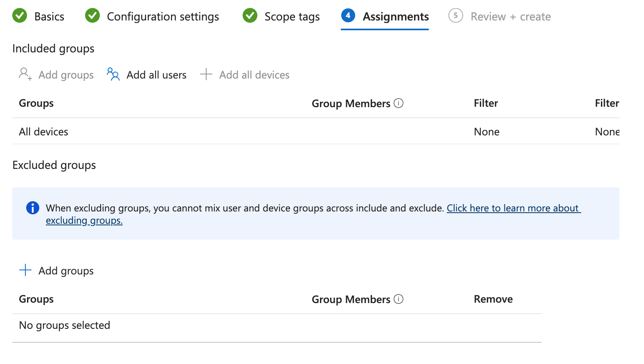
Task: Click the Group Members header in Excluded groups table
Action: coord(351,299)
